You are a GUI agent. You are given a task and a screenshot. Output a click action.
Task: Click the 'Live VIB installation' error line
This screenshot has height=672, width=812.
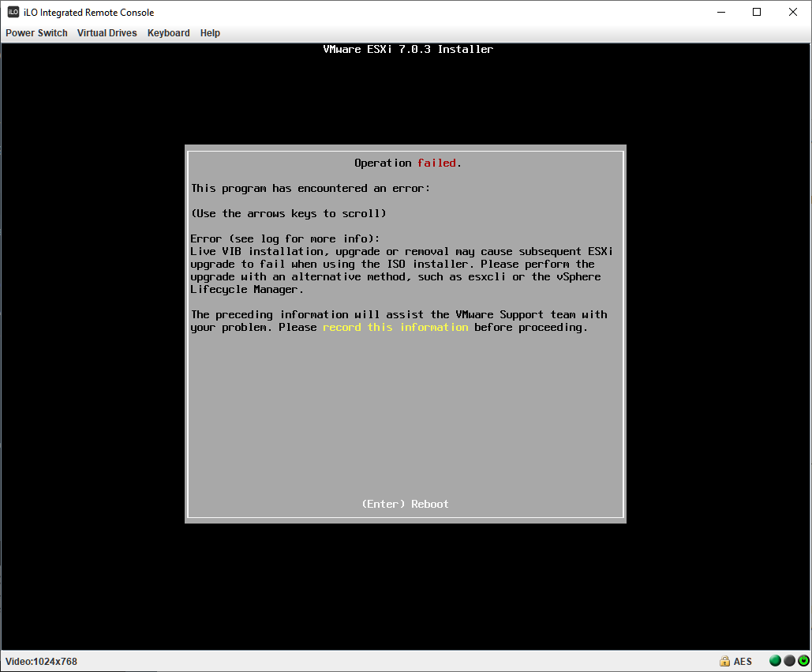pyautogui.click(x=402, y=251)
